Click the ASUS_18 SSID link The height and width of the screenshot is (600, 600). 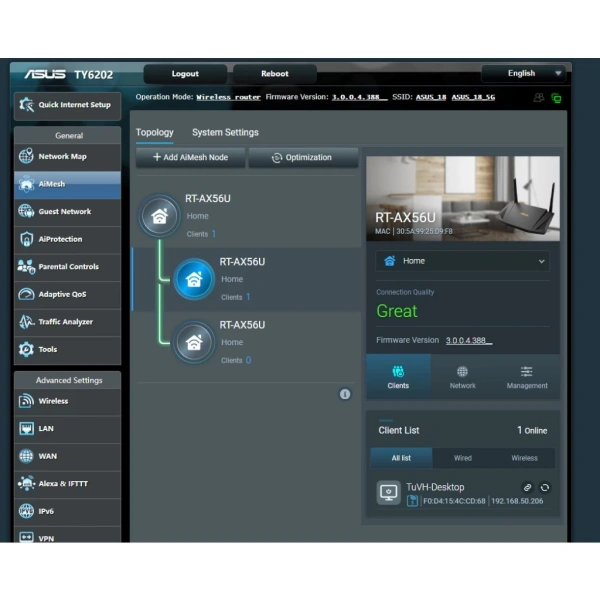tap(431, 97)
